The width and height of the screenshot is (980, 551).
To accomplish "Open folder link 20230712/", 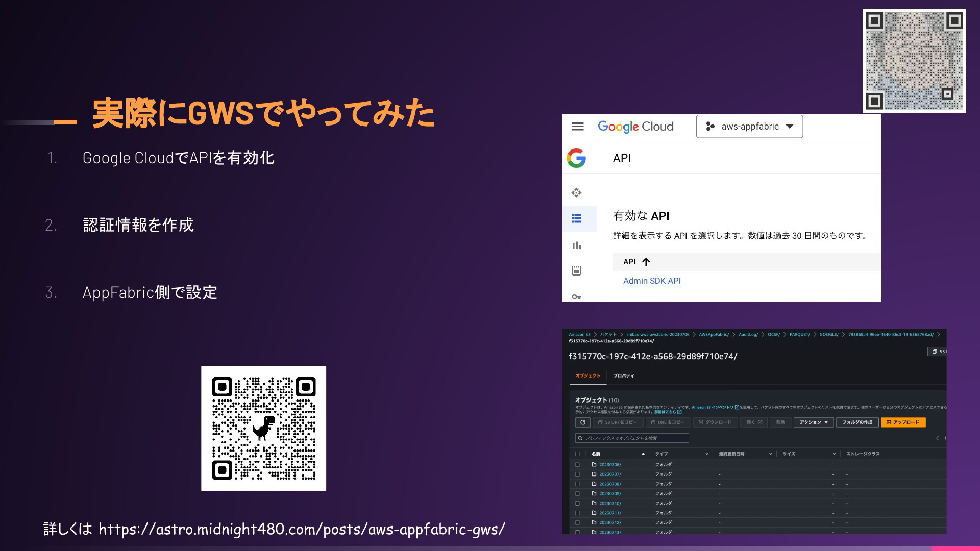I will tap(610, 522).
